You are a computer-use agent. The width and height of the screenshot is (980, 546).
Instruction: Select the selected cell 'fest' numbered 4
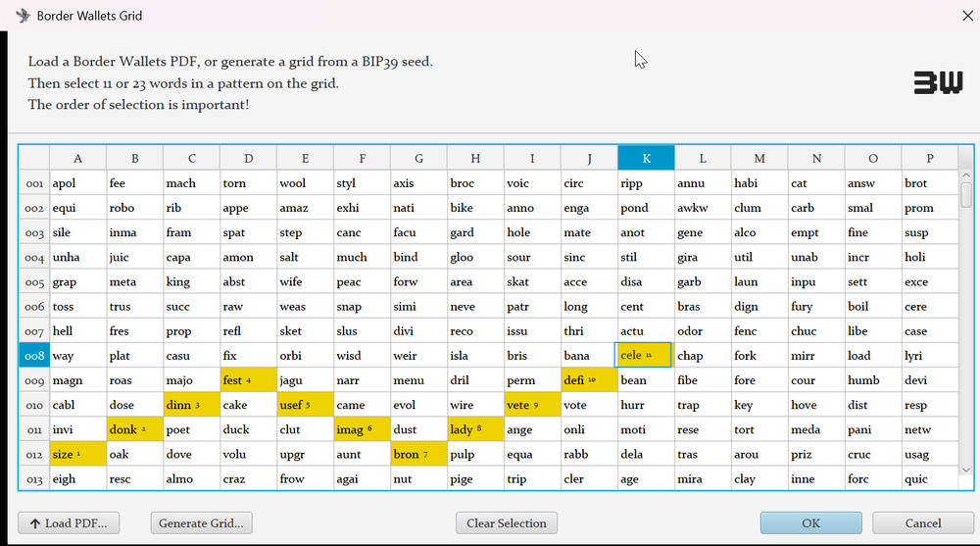tap(249, 380)
